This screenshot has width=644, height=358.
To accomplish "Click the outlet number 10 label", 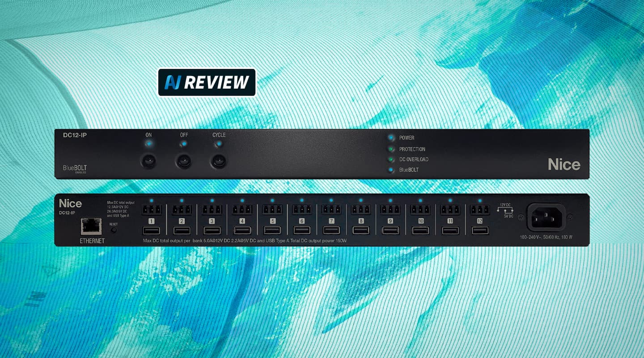I will 420,221.
